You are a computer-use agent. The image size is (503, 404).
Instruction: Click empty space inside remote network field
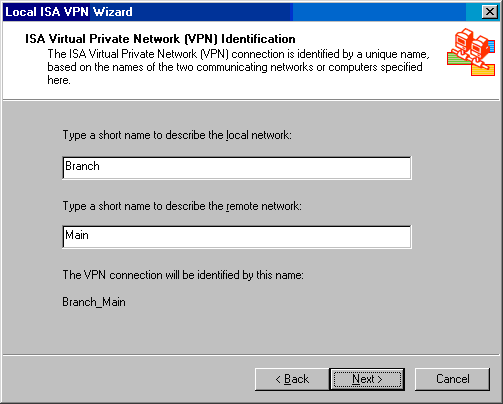point(250,237)
